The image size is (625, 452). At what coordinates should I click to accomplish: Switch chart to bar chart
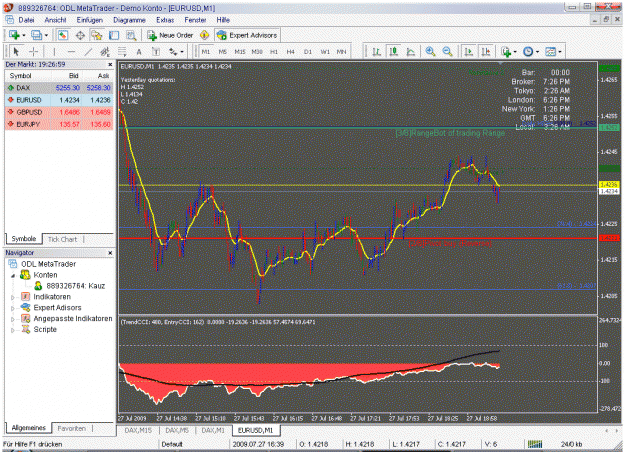pos(376,51)
